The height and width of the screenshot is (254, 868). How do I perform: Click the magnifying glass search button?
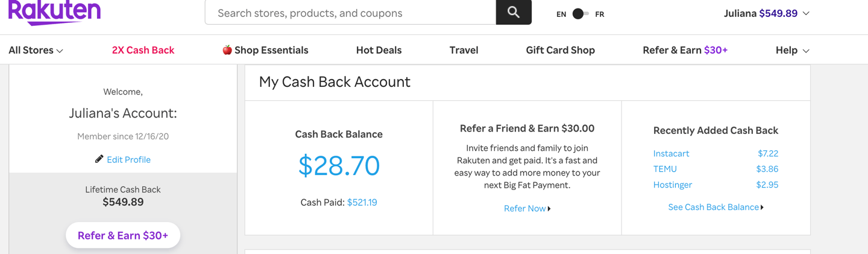tap(514, 12)
